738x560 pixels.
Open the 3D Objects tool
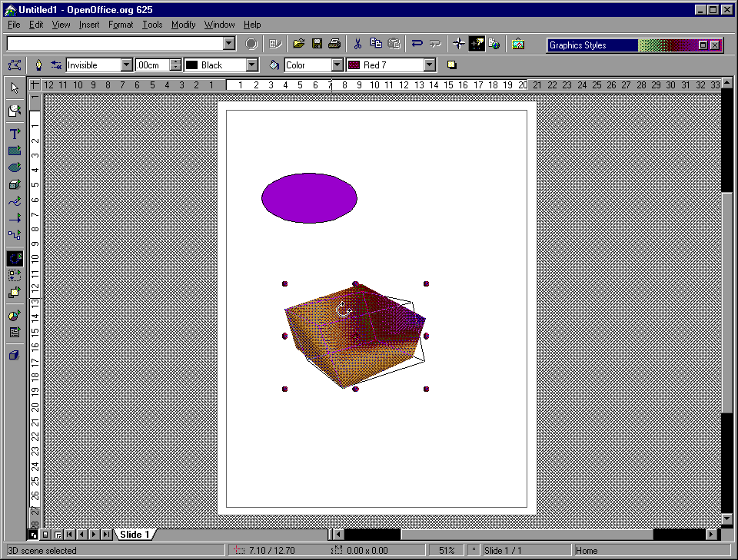(x=14, y=184)
